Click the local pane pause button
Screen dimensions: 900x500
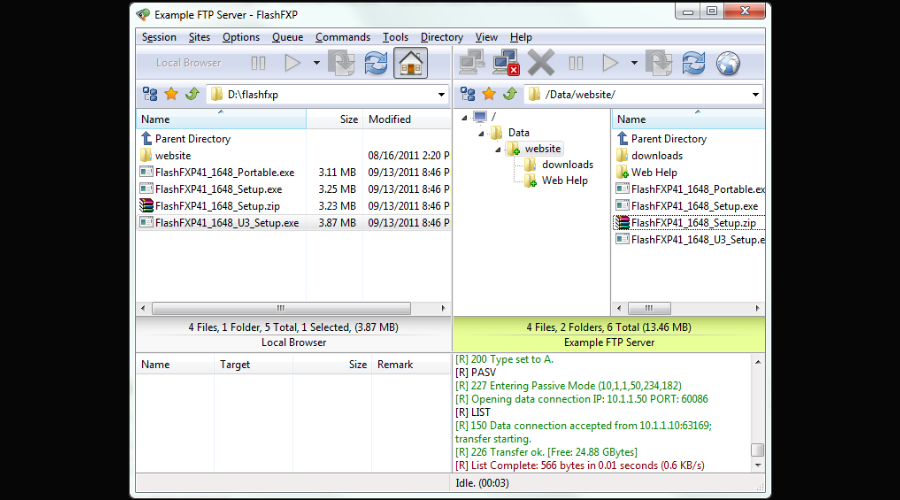pos(258,63)
